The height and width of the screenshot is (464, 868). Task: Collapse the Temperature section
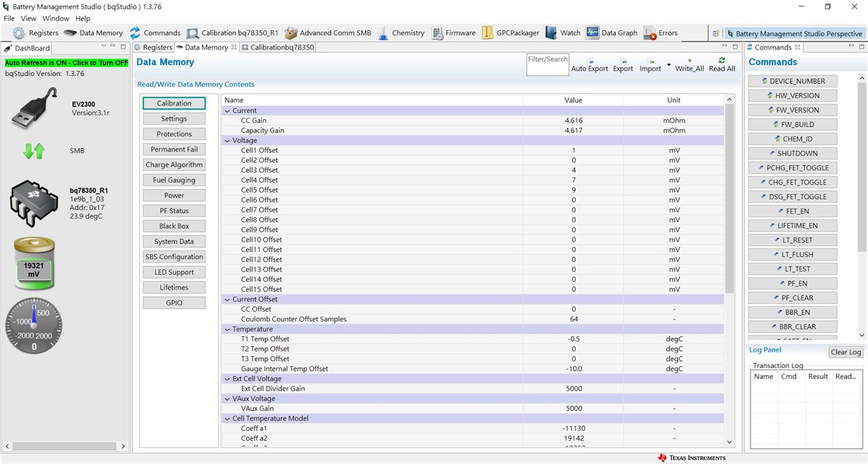[x=227, y=329]
